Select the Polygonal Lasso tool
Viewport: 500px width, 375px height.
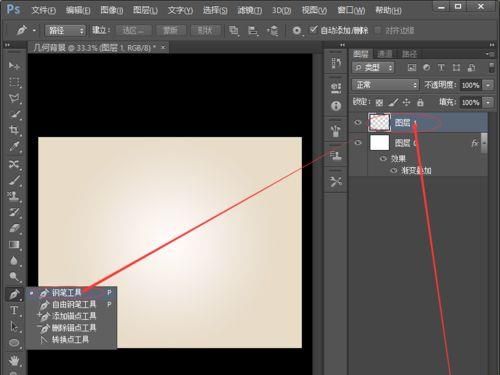tap(14, 98)
